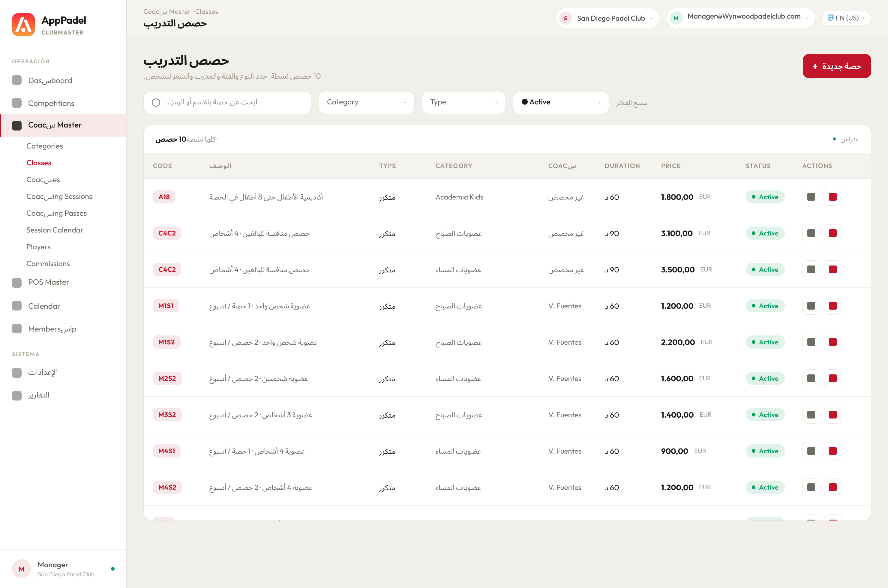This screenshot has height=588, width=888.
Task: Edit the M2S2 class entry
Action: click(x=811, y=378)
